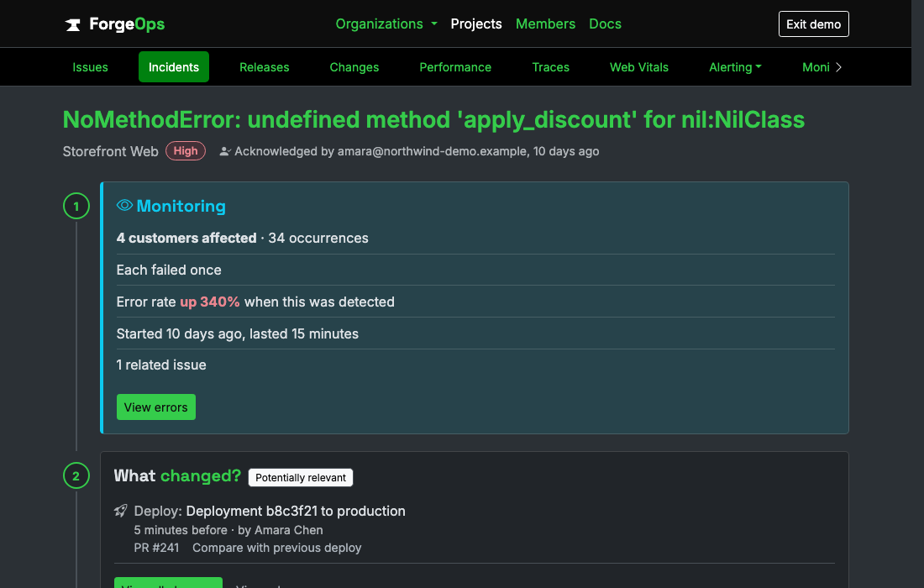
Task: Open the Members page
Action: click(x=545, y=24)
